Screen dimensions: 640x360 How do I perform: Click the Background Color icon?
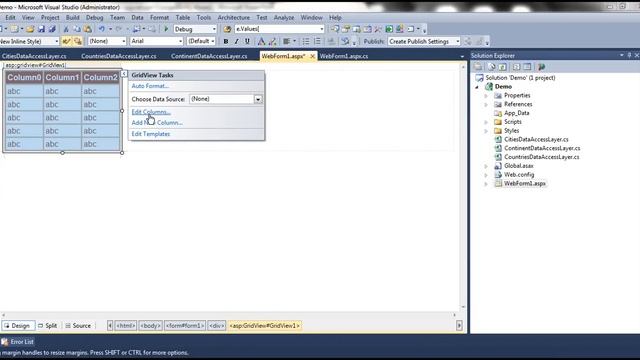(273, 41)
